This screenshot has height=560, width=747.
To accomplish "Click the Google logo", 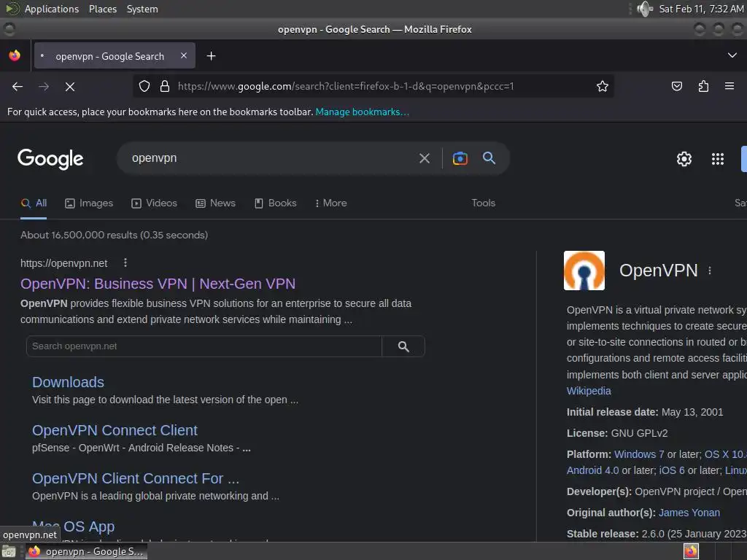I will [50, 158].
